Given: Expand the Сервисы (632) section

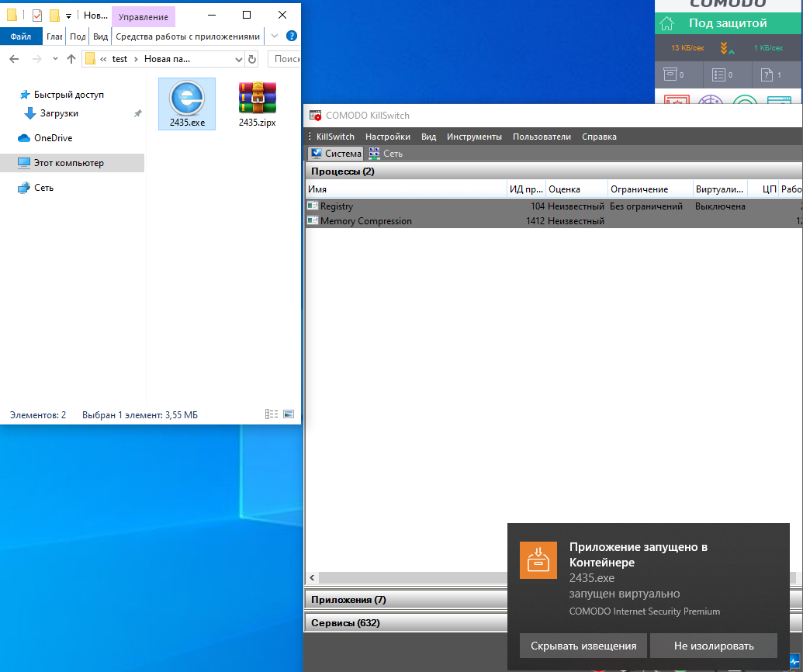Looking at the screenshot, I should coord(406,623).
